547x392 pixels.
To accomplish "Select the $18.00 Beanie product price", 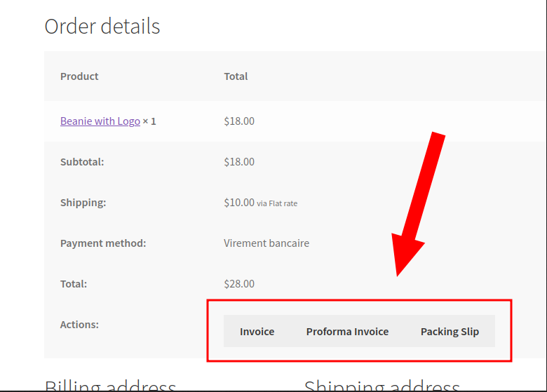I will point(239,121).
